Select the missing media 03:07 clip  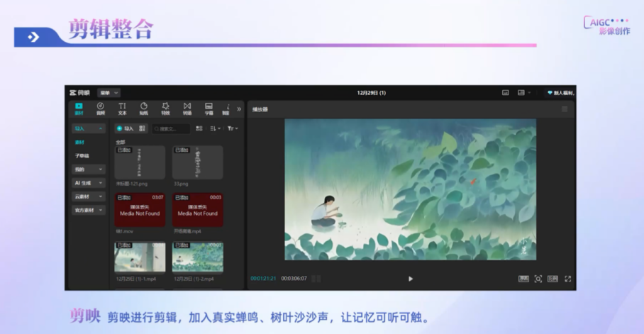click(x=140, y=210)
